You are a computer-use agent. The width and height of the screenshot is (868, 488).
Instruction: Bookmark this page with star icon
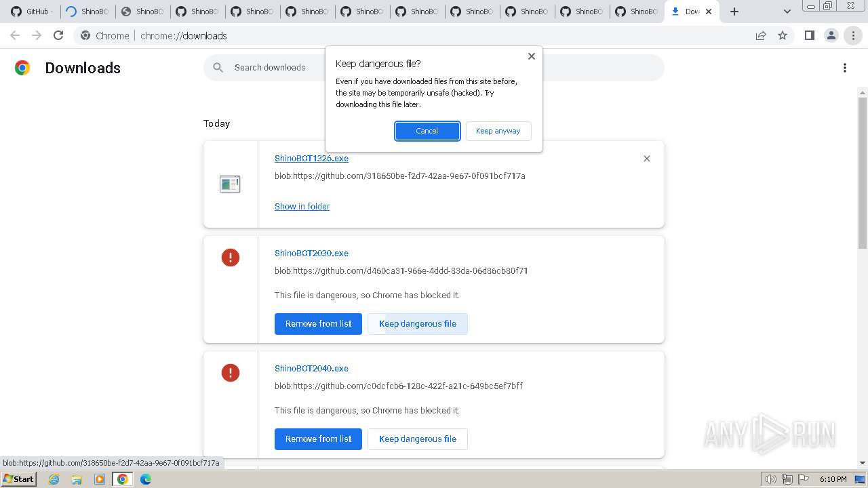(783, 35)
